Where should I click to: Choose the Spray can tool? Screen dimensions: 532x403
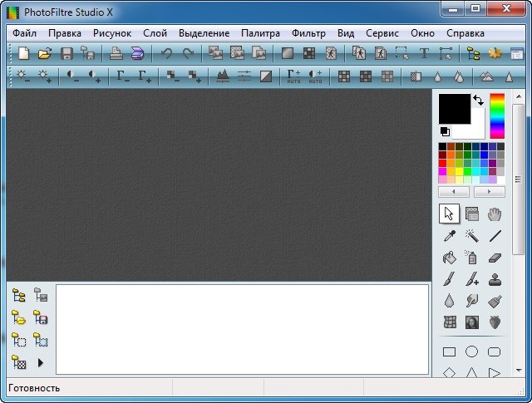[x=471, y=258]
